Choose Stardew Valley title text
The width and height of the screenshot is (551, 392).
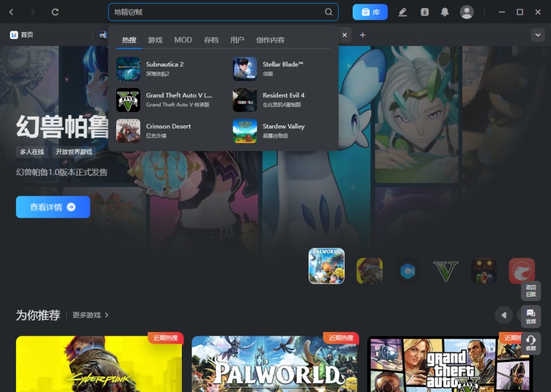[283, 127]
